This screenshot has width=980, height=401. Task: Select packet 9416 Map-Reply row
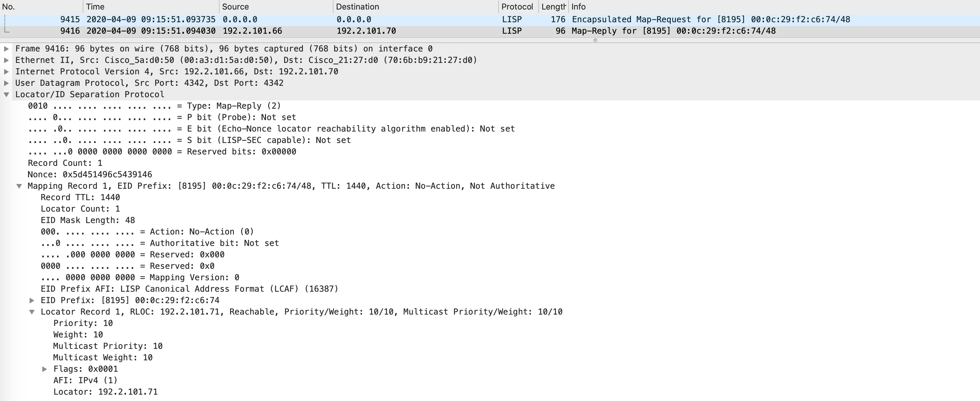[x=490, y=31]
